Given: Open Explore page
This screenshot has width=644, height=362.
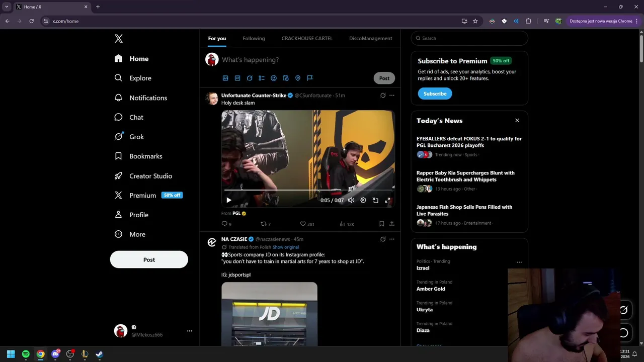Looking at the screenshot, I should pyautogui.click(x=133, y=78).
